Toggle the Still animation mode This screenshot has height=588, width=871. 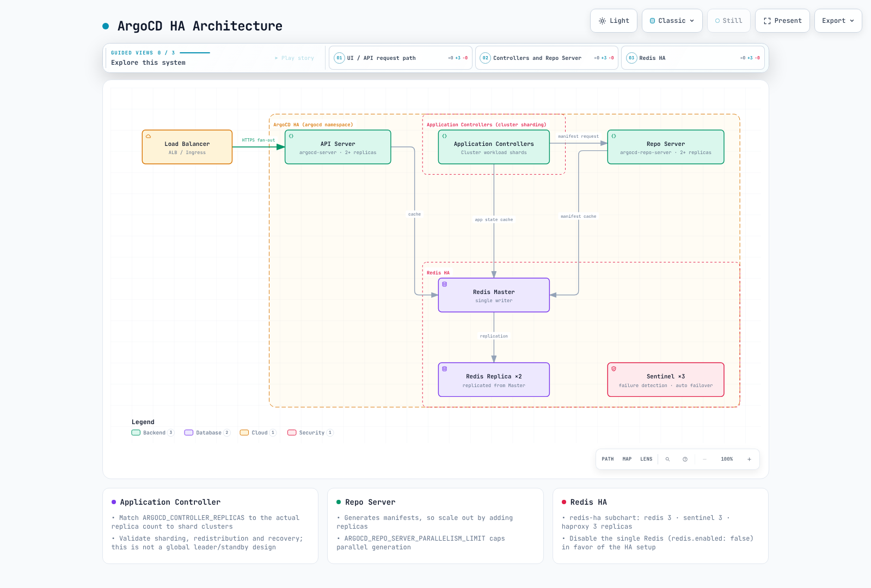[x=728, y=21]
